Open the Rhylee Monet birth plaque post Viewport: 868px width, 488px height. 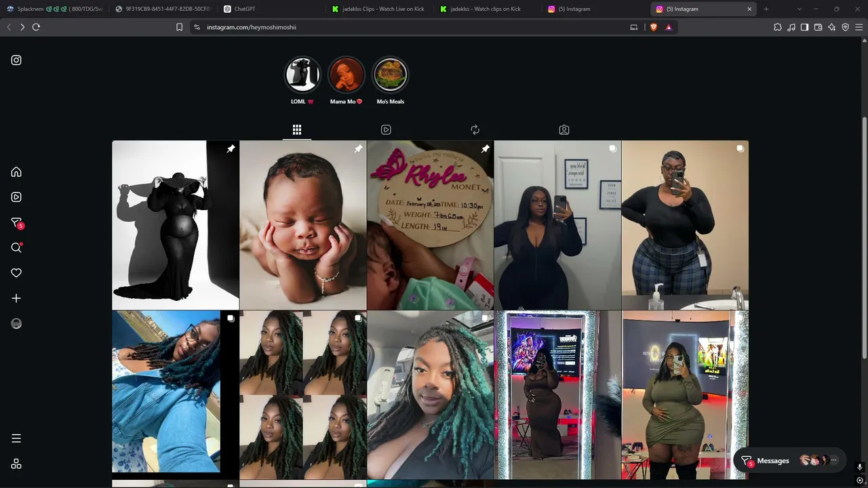click(x=431, y=225)
